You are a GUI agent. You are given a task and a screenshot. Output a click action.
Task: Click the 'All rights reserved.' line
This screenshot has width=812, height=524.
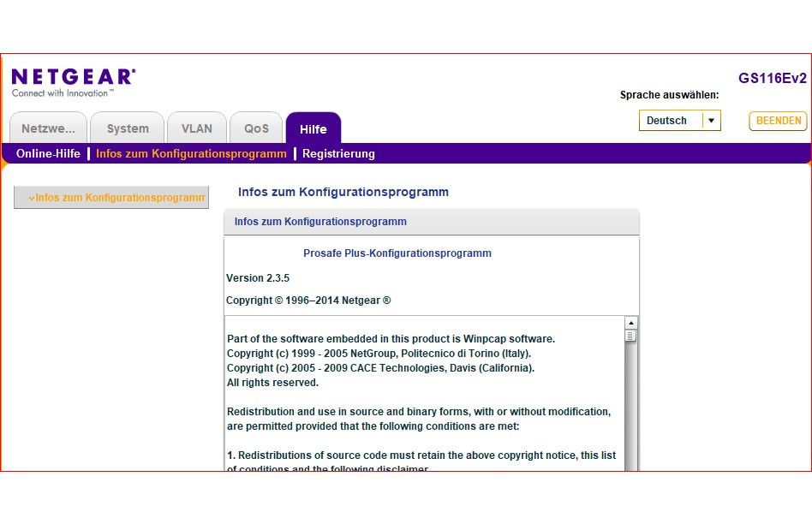pyautogui.click(x=273, y=383)
